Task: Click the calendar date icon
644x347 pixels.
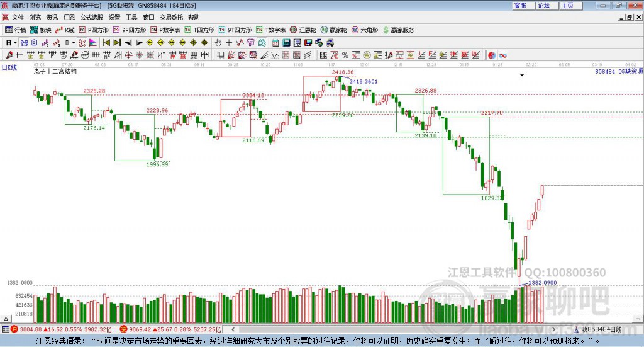Action: click(x=275, y=43)
